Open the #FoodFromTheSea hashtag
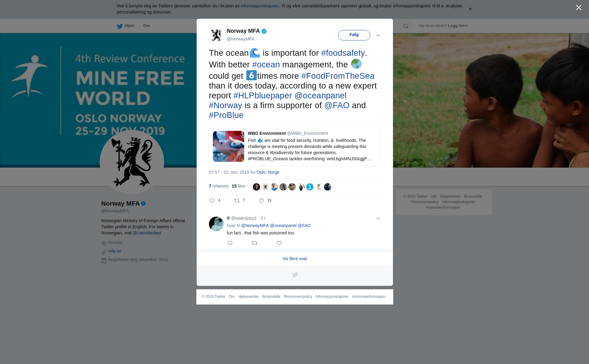589x364 pixels. [338, 76]
